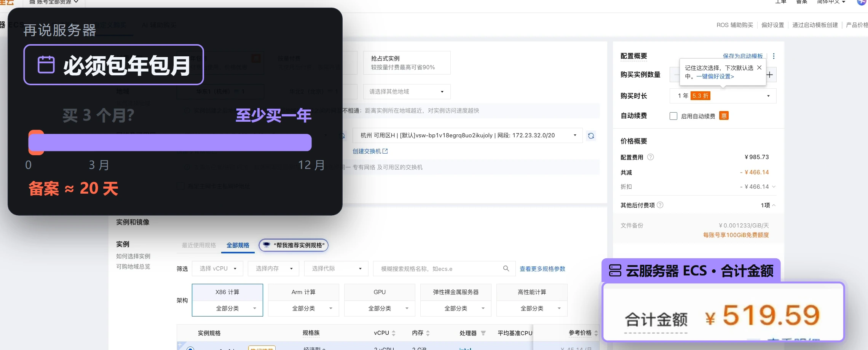Select the 抢占式实例 billing option
868x350 pixels.
click(x=407, y=63)
